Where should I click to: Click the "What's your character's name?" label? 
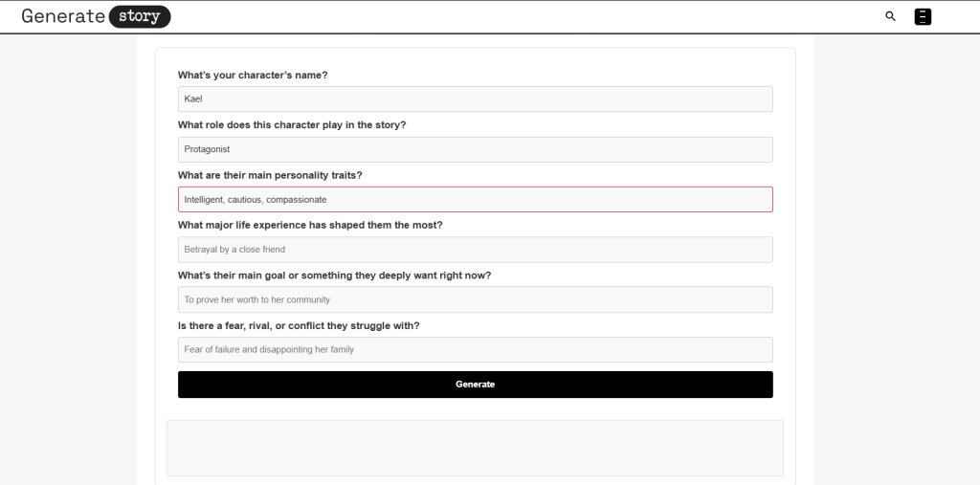pyautogui.click(x=253, y=75)
